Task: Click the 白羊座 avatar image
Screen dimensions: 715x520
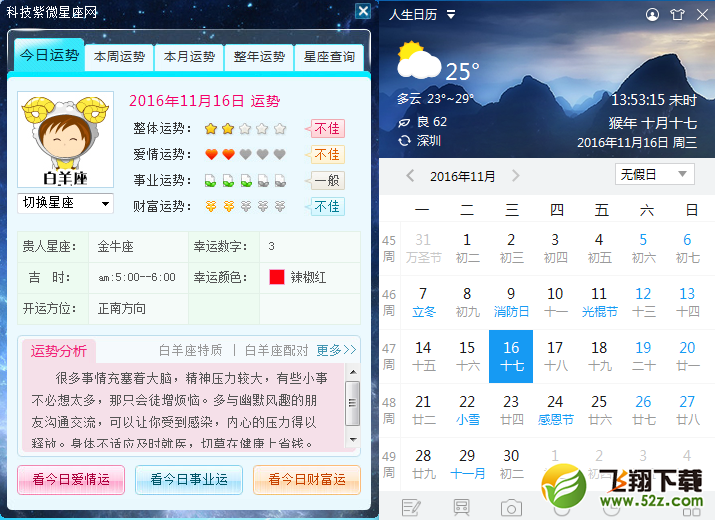Action: (x=66, y=139)
